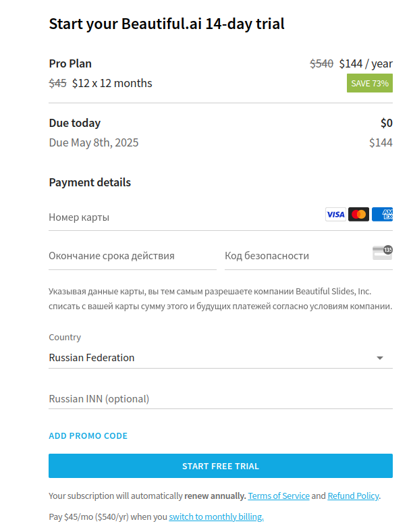Click the Payment details heading
411x532 pixels.
90,182
